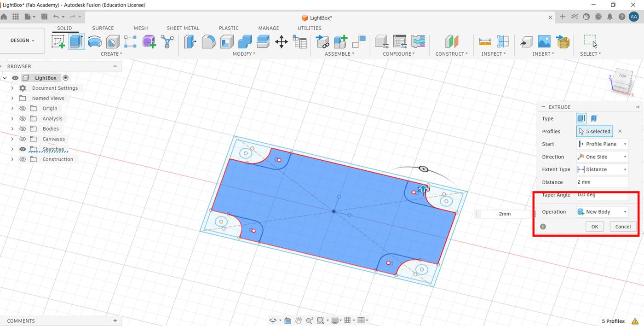Screen dimensions: 644x326
Task: Open the Change Parameters table
Action: [300, 42]
